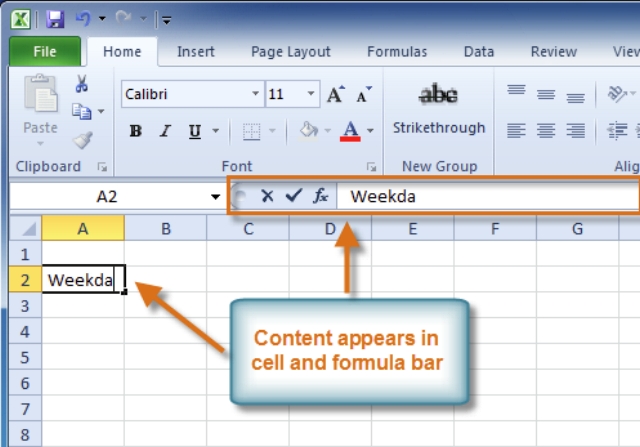Open the Copy options dropdown arrow
This screenshot has width=640, height=447.
[101, 111]
